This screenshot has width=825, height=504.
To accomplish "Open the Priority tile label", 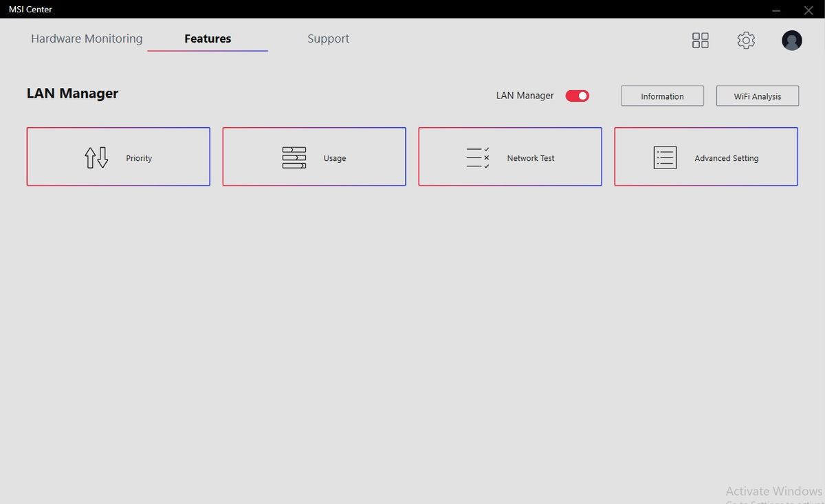I will (x=139, y=158).
